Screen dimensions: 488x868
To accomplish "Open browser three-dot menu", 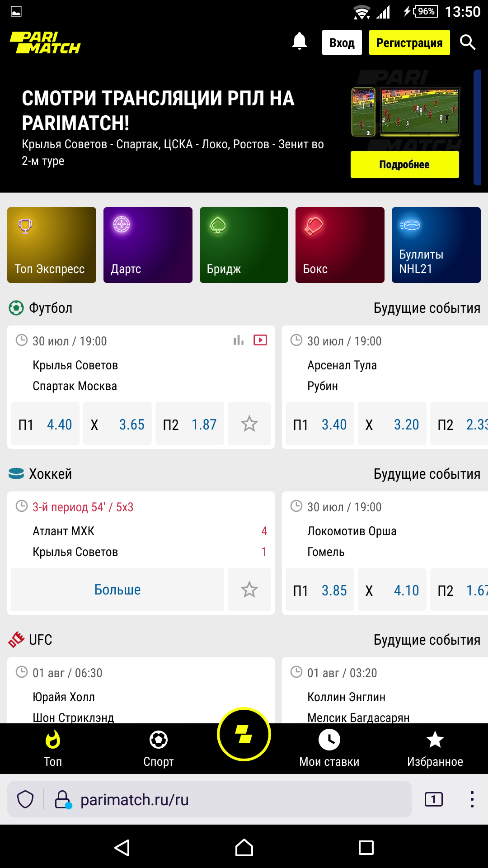I will [x=472, y=799].
